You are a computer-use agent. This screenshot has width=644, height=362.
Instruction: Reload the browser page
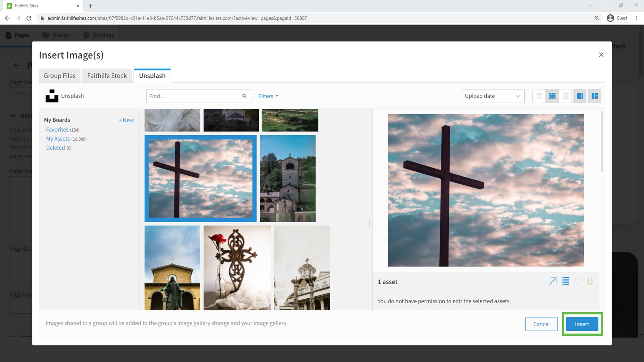pos(29,18)
